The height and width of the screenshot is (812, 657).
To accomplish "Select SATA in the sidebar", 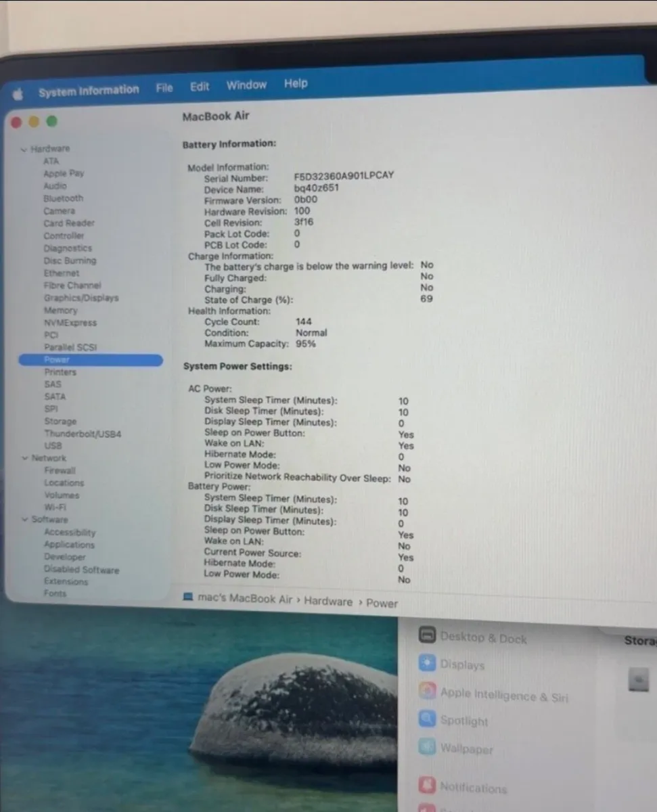I will point(55,397).
